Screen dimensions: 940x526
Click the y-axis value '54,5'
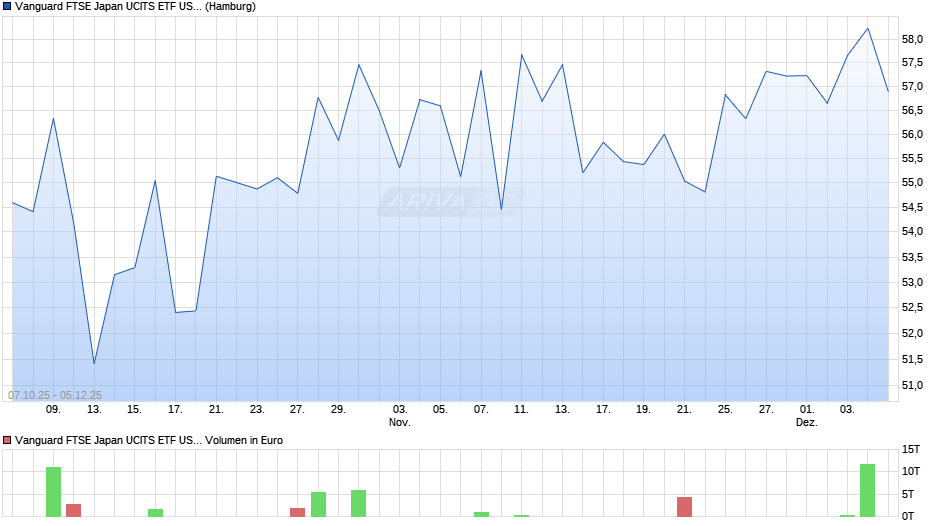pos(912,208)
